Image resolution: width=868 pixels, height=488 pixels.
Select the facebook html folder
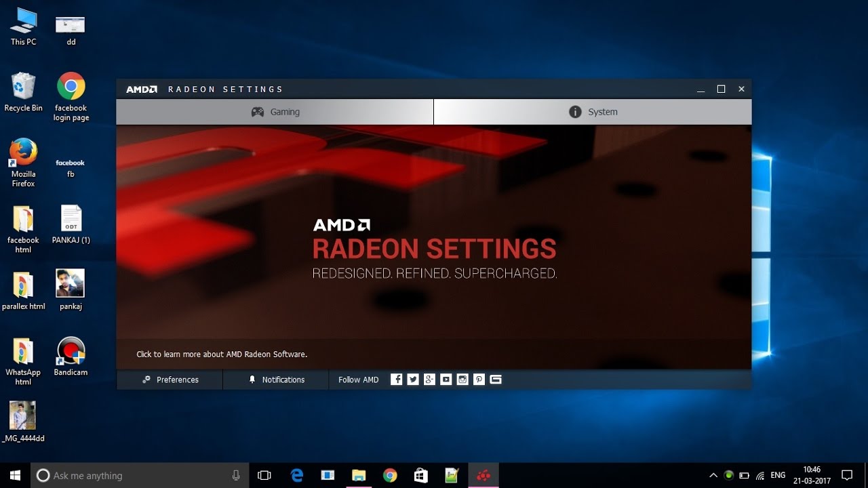[23, 229]
